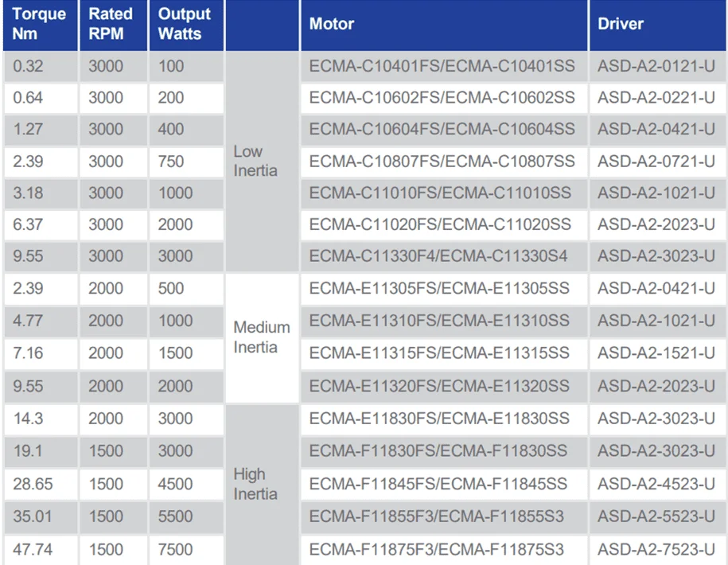
Task: Click the Torque Nm column header
Action: [x=41, y=25]
